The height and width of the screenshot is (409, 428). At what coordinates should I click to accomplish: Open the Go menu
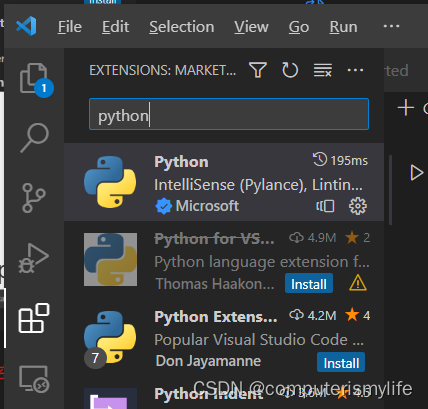click(x=299, y=27)
